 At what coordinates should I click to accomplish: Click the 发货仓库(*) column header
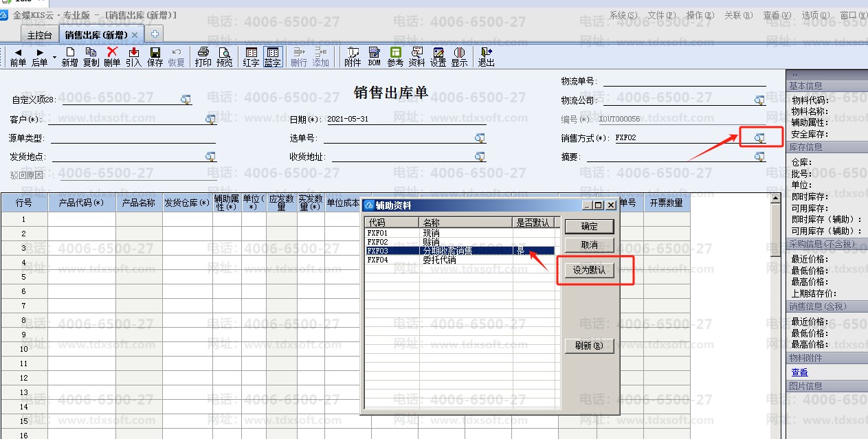tap(186, 203)
